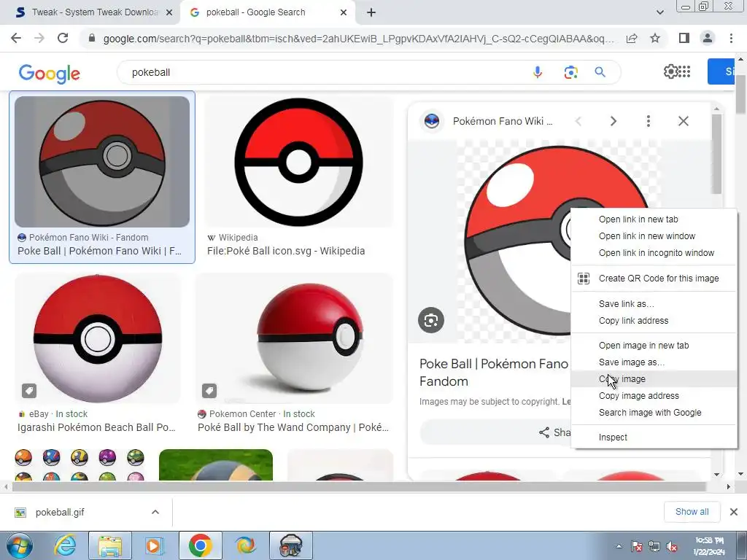
Task: Open the Chrome three-dot menu
Action: (x=731, y=38)
